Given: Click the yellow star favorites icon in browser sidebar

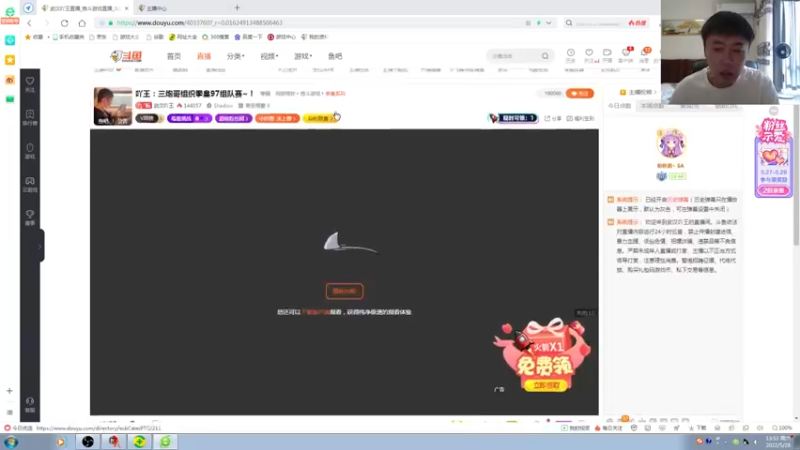Looking at the screenshot, I should (10, 60).
